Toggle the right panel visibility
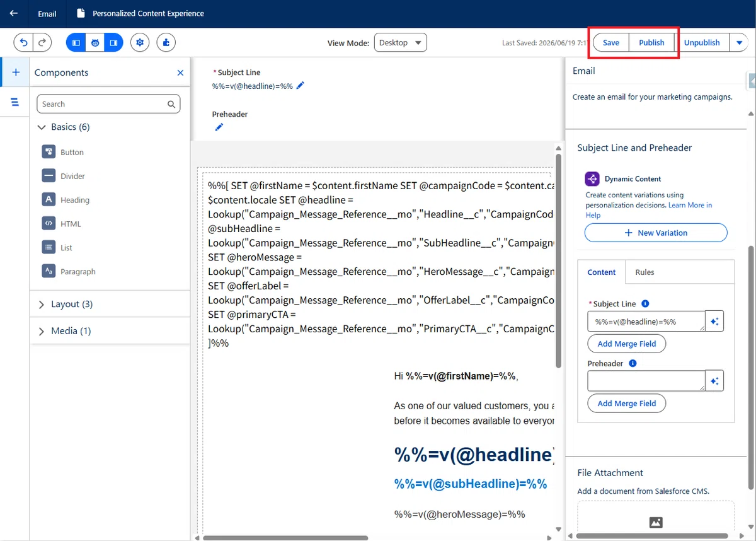 113,43
